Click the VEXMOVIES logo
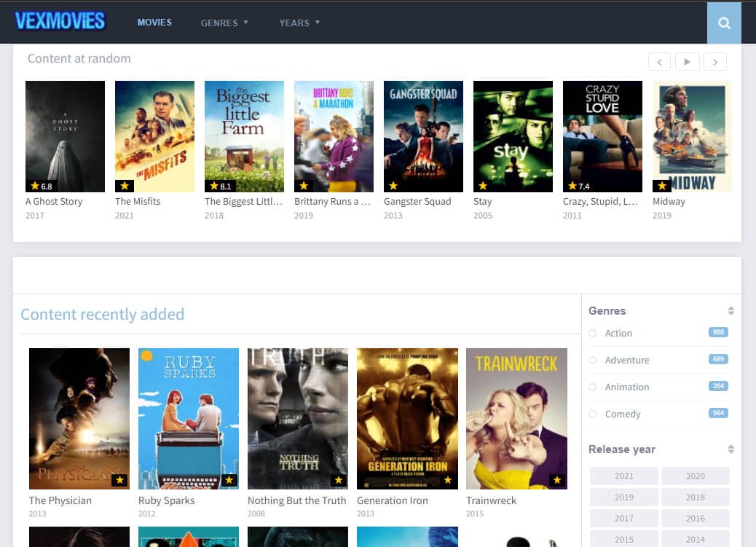Screen dimensions: 756x547 click(60, 21)
